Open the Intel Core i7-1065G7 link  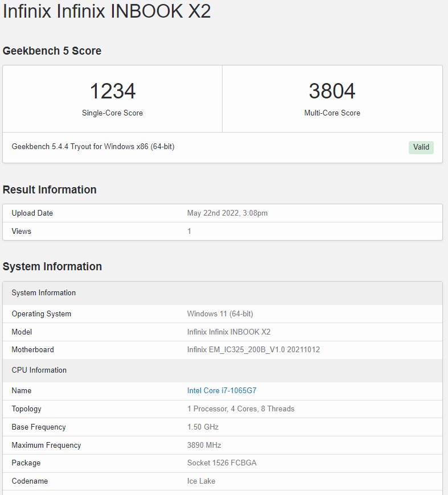pos(221,390)
